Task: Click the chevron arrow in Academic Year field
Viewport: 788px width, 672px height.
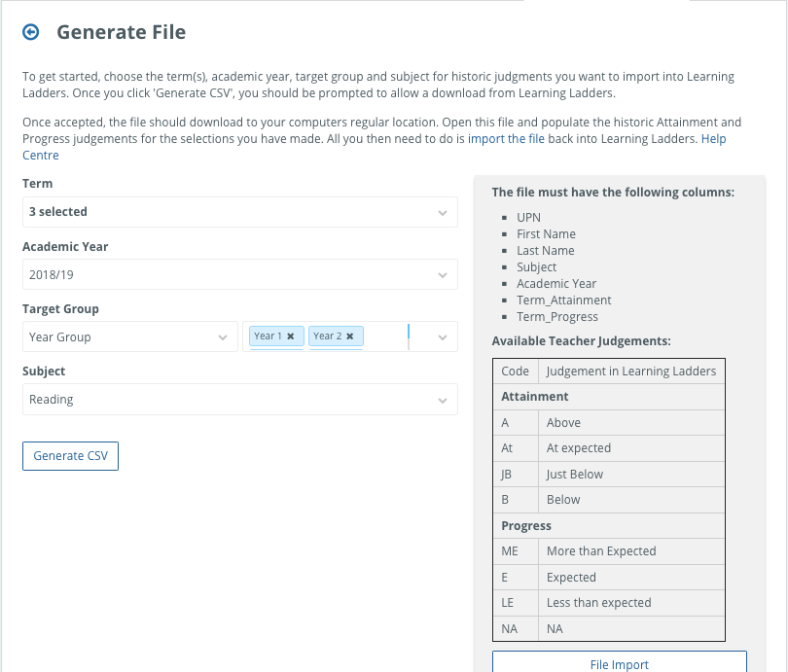Action: click(443, 275)
